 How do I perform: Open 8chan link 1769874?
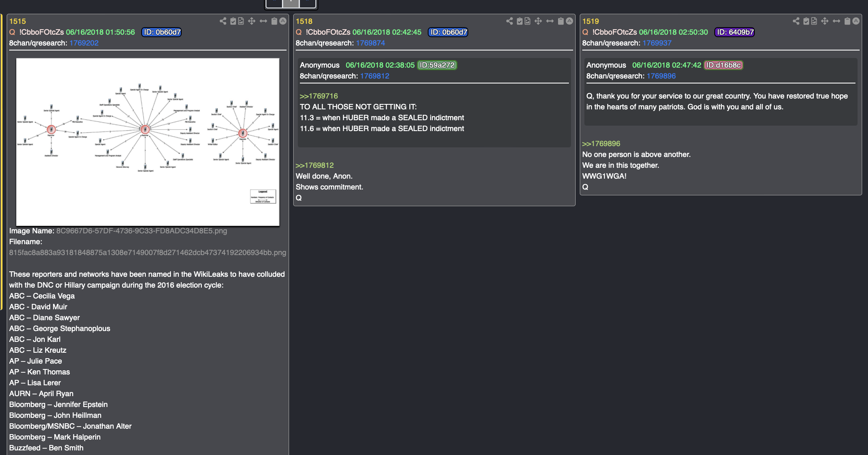pyautogui.click(x=371, y=43)
